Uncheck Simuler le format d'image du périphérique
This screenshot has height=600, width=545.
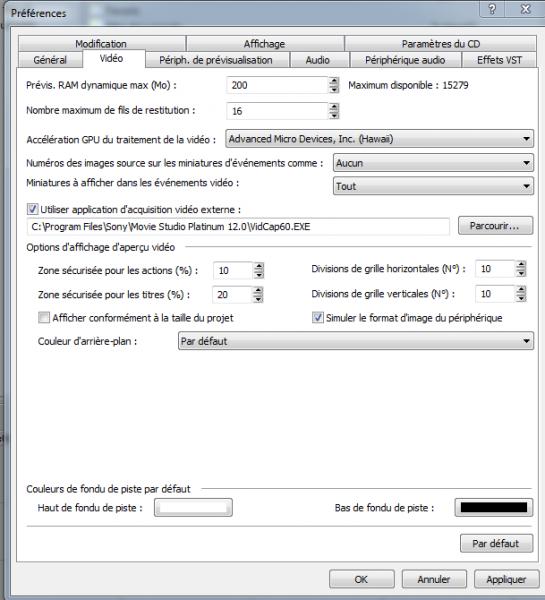tap(317, 318)
